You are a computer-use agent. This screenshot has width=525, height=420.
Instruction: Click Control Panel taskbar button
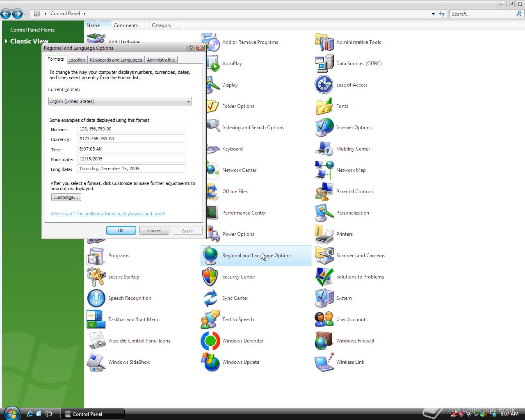93,414
